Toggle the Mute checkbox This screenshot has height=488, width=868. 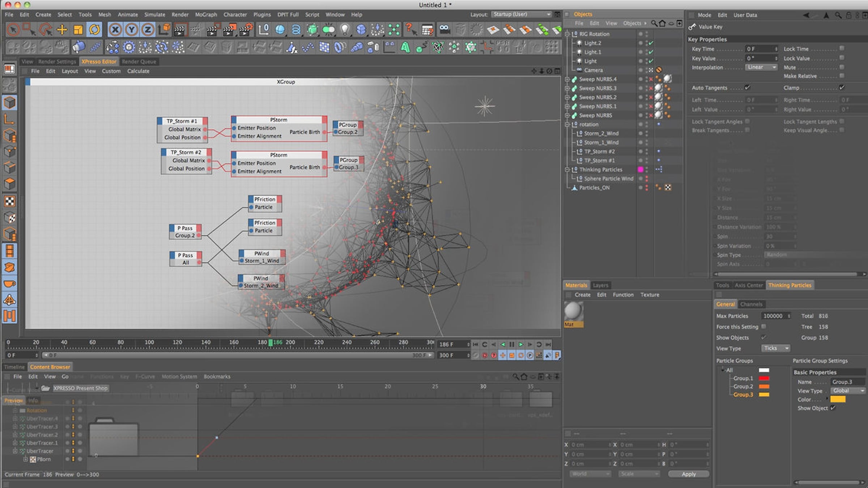coord(842,67)
